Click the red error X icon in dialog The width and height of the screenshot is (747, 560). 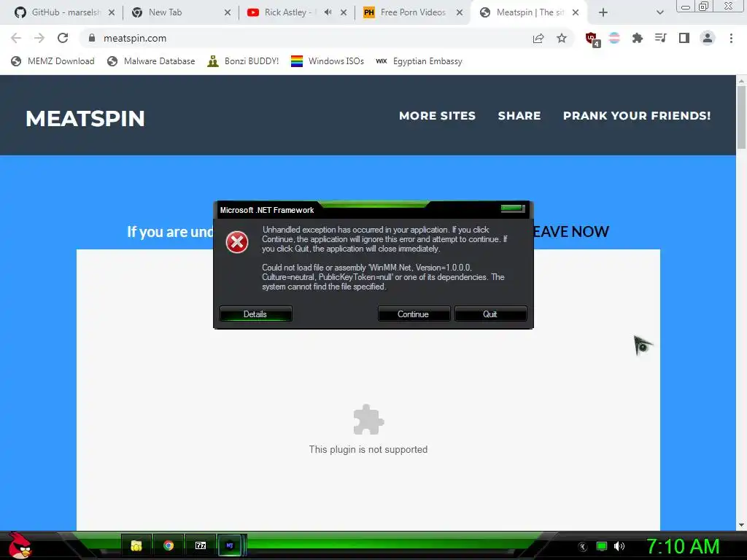237,242
